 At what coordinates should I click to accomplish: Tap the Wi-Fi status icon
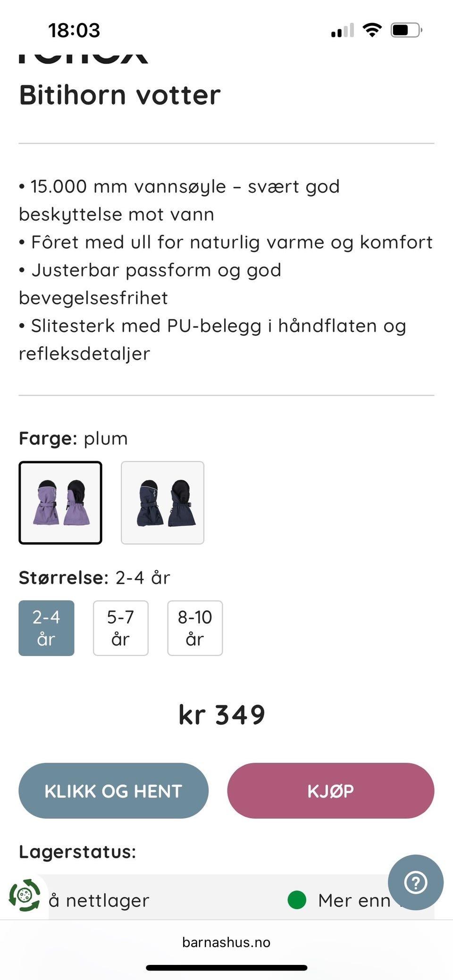[x=372, y=30]
